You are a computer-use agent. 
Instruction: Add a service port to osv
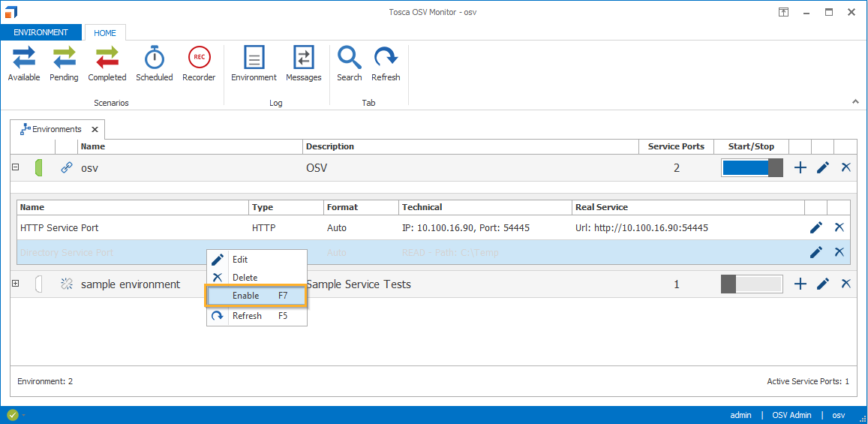point(800,168)
